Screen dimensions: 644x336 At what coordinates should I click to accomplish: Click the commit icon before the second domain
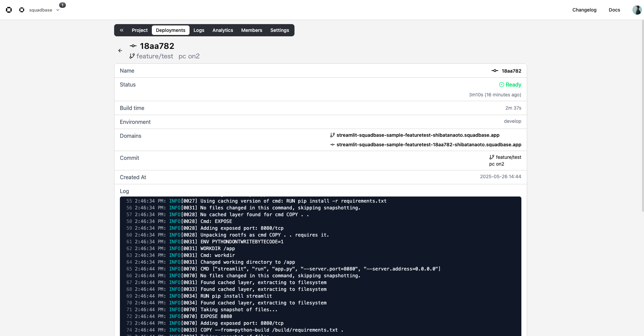pos(333,145)
